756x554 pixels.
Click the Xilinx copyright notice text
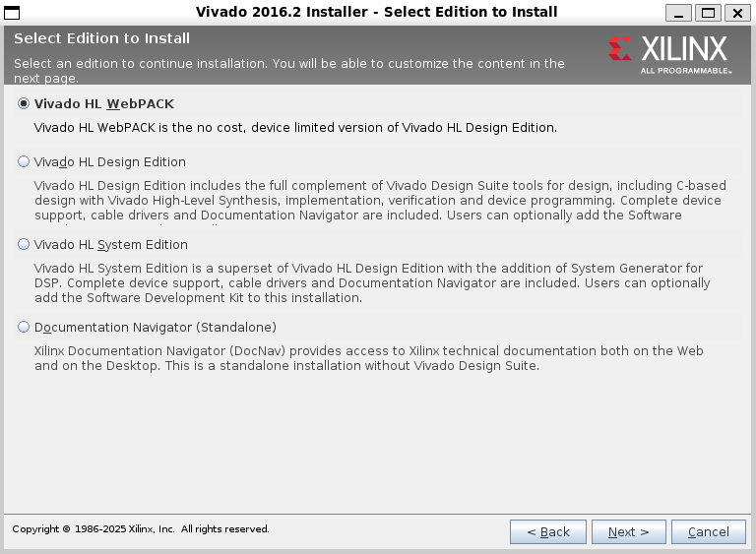coord(140,529)
